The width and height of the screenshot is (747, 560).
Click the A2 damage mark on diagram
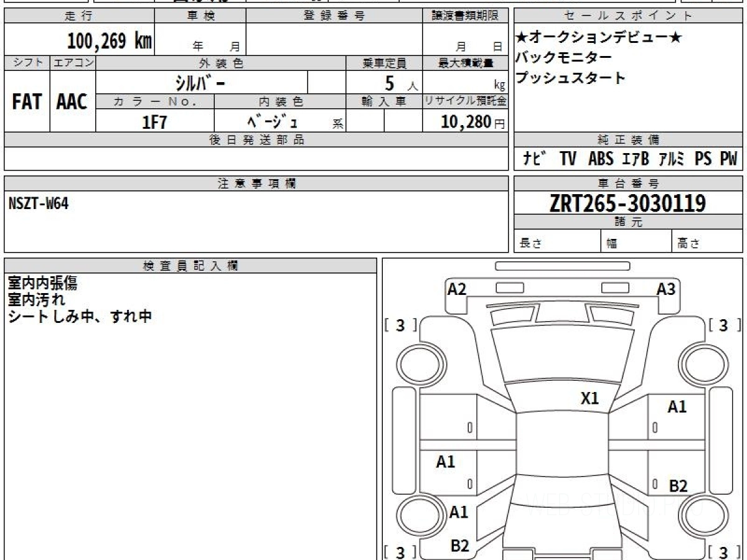click(457, 289)
